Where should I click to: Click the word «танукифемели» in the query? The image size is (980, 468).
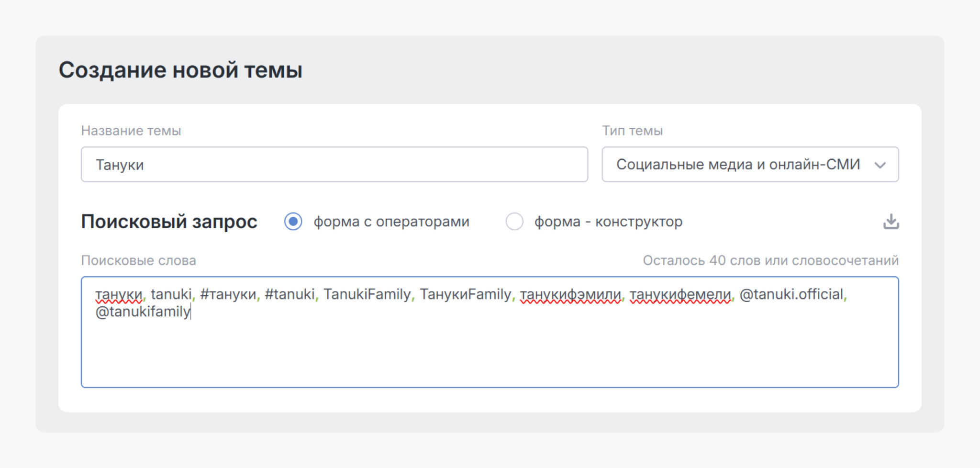[x=680, y=294]
